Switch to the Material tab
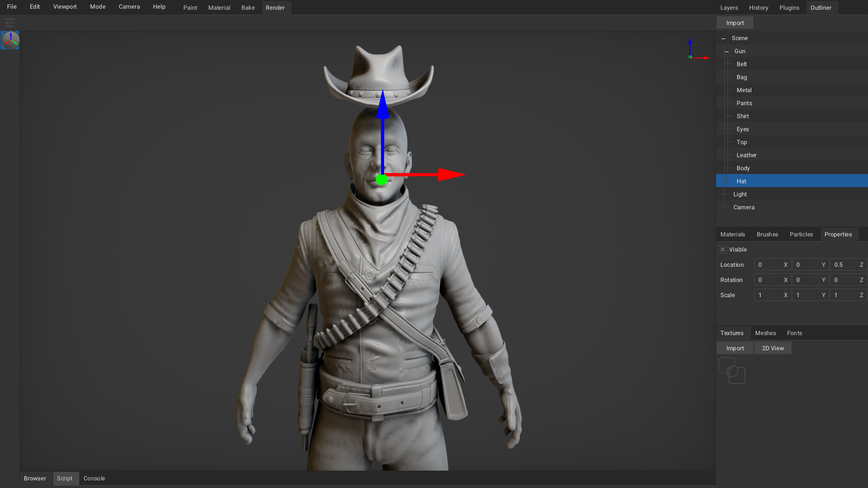This screenshot has height=488, width=868. pyautogui.click(x=219, y=8)
